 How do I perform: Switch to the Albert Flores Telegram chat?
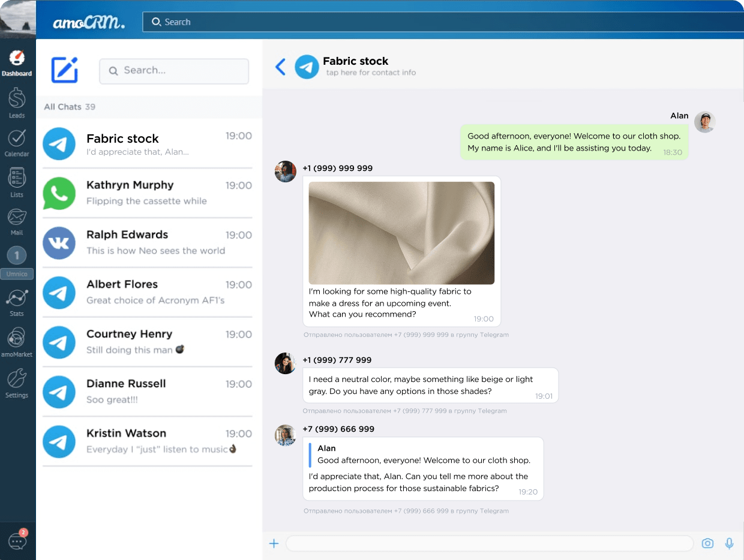pos(147,292)
